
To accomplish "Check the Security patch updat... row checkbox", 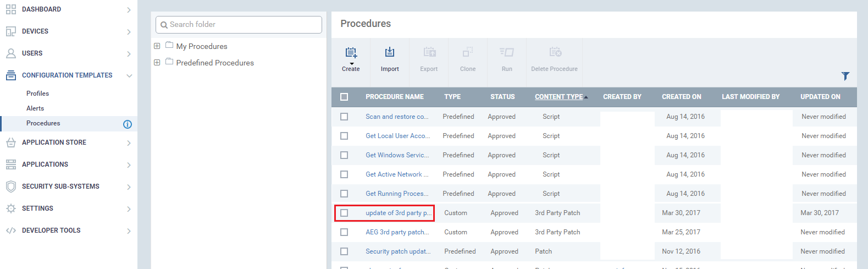I will [344, 251].
